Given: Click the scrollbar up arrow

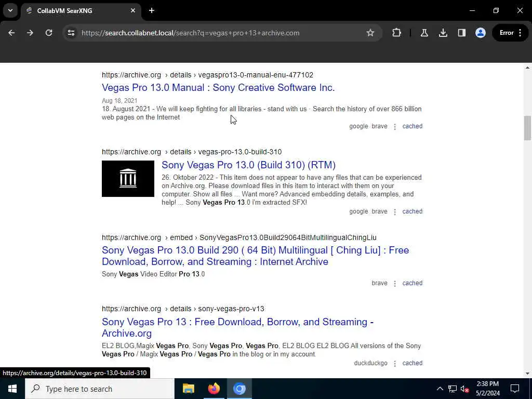Looking at the screenshot, I should tap(527, 68).
